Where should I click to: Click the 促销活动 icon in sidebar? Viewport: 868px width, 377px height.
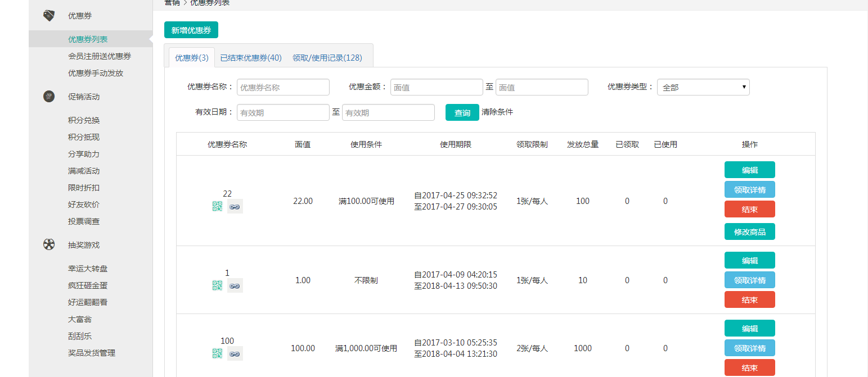point(49,97)
